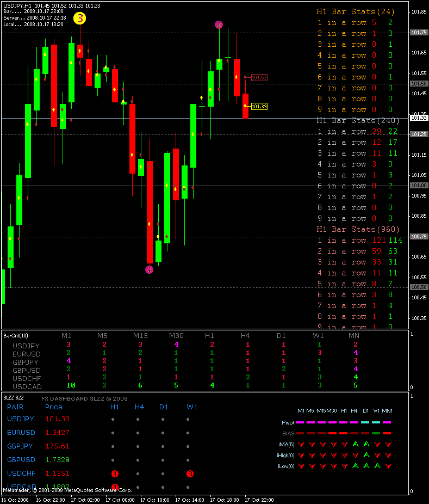Click the gray dot in USDJPY W1 cell
The width and height of the screenshot is (429, 504).
tap(188, 419)
